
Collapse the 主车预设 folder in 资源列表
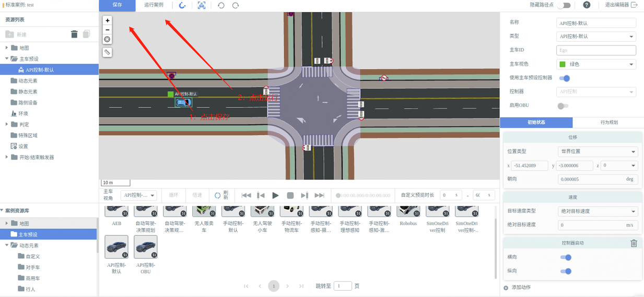tap(7, 59)
